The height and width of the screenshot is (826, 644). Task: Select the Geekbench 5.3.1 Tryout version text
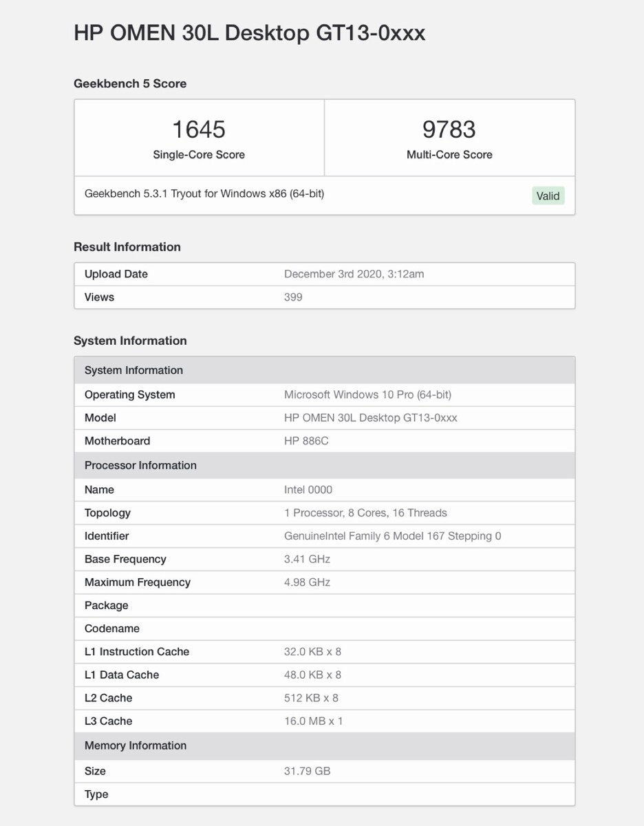(x=204, y=193)
